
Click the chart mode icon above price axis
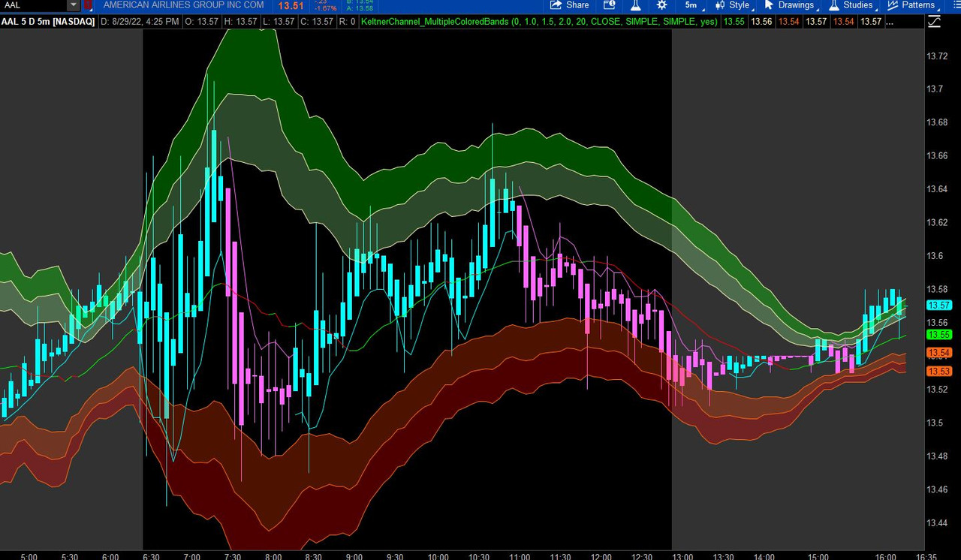pyautogui.click(x=934, y=22)
